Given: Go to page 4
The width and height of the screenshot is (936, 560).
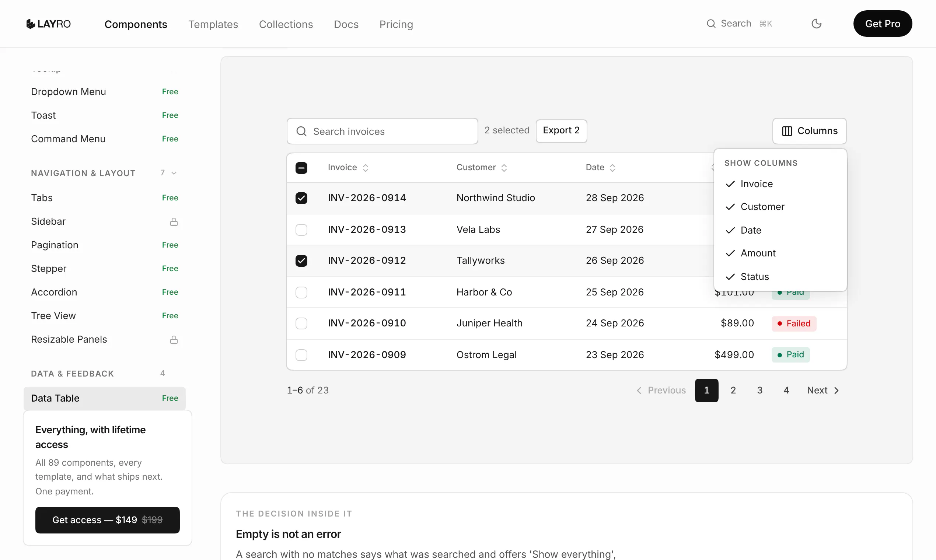Looking at the screenshot, I should point(786,390).
